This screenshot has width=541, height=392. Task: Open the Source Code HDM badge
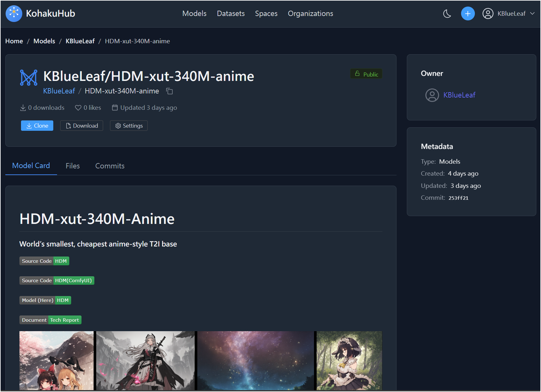click(x=44, y=261)
